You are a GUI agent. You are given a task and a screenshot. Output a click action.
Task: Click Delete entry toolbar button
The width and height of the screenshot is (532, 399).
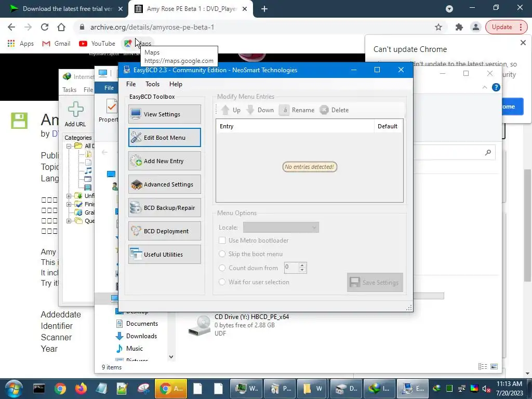coord(334,110)
